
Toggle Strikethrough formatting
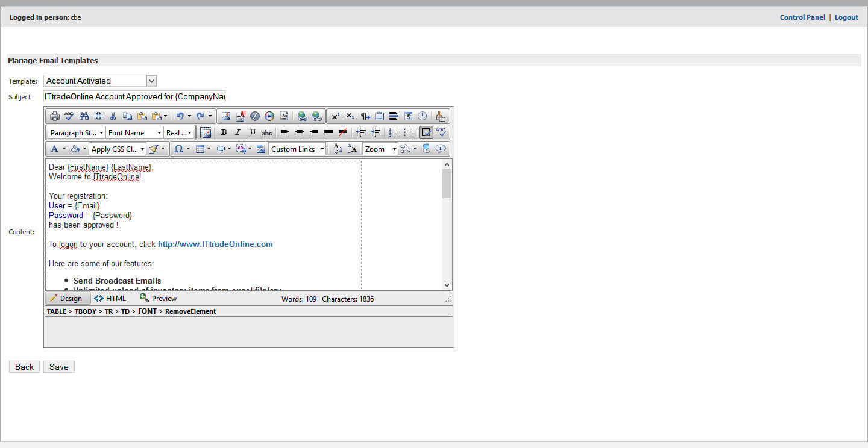point(267,132)
